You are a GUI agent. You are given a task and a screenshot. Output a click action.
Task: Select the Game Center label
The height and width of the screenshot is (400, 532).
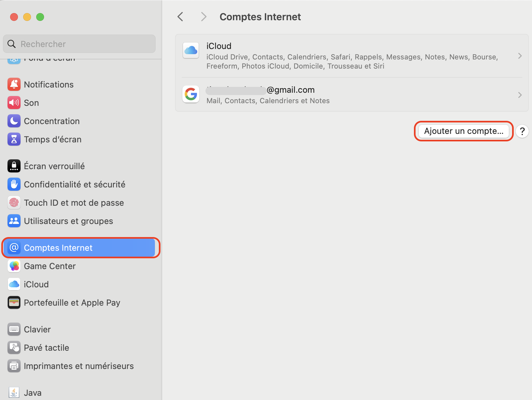tap(50, 266)
